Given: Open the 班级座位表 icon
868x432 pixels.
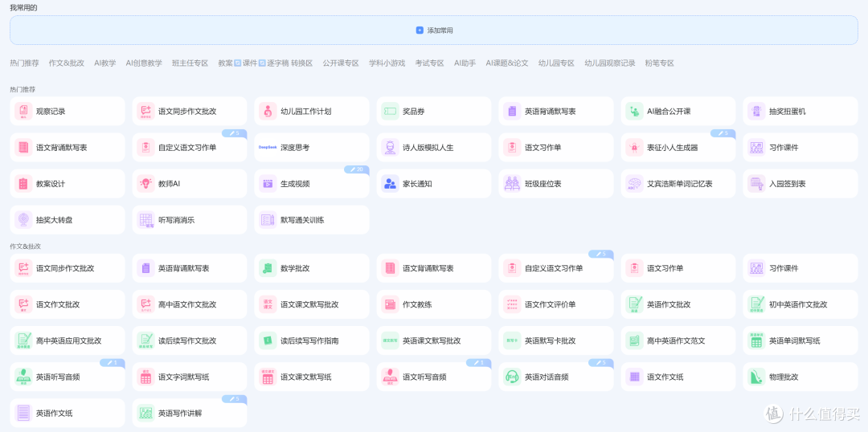Looking at the screenshot, I should coord(513,184).
